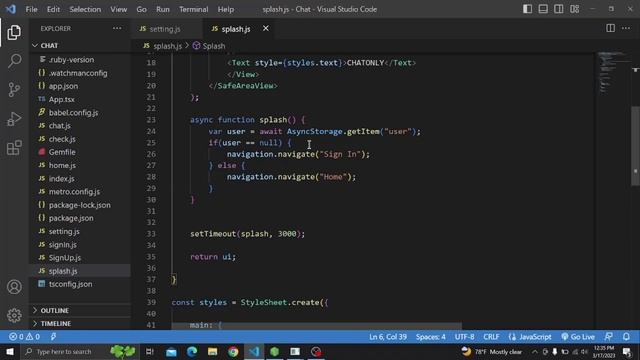Click Ln 6, Col 39 status item

point(388,337)
